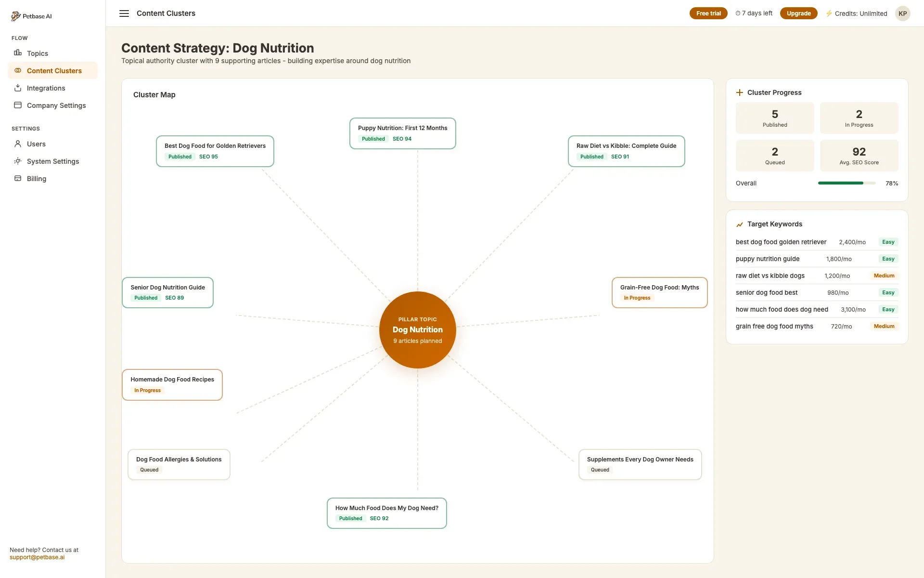Click the Petbase AI logo
The width and height of the screenshot is (924, 578).
pos(16,15)
